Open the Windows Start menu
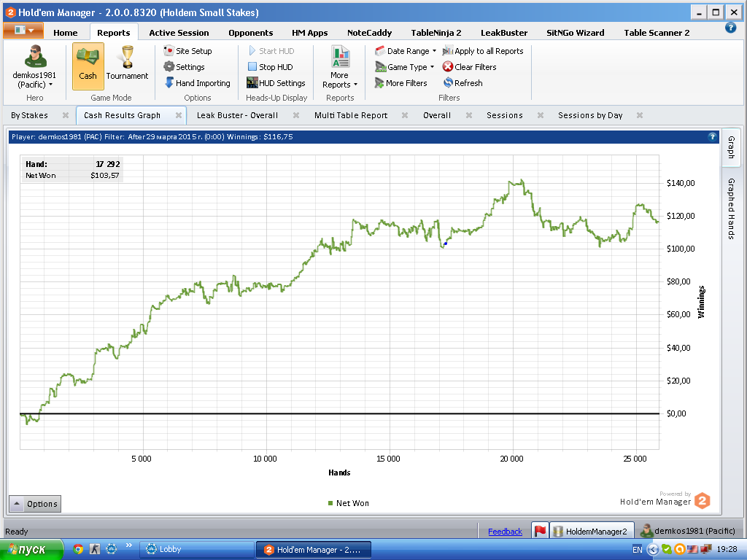The height and width of the screenshot is (560, 747). pyautogui.click(x=31, y=550)
